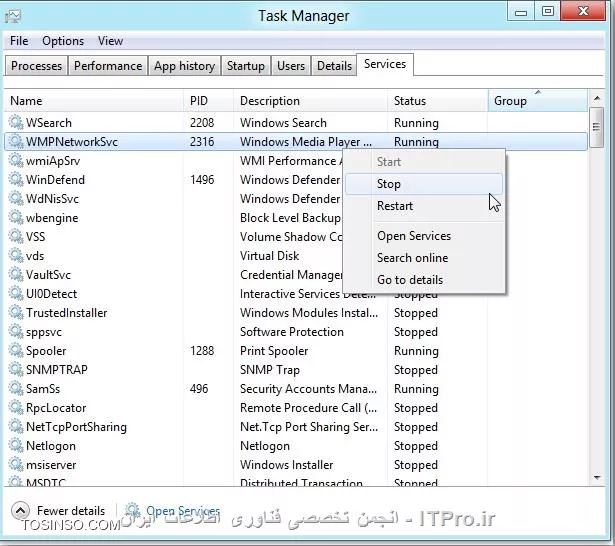Screen dimensions: 615x546
Task: Click the scrollbar up arrow
Action: (x=597, y=98)
